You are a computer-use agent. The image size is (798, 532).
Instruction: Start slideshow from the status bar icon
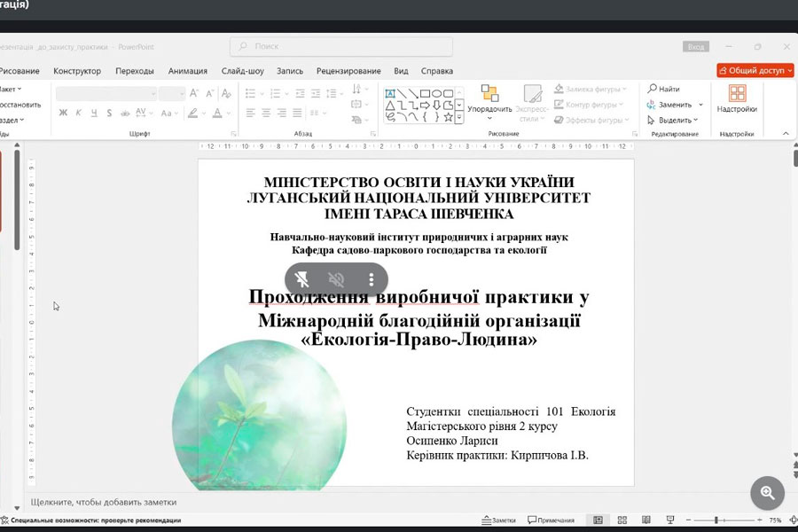pyautogui.click(x=669, y=520)
